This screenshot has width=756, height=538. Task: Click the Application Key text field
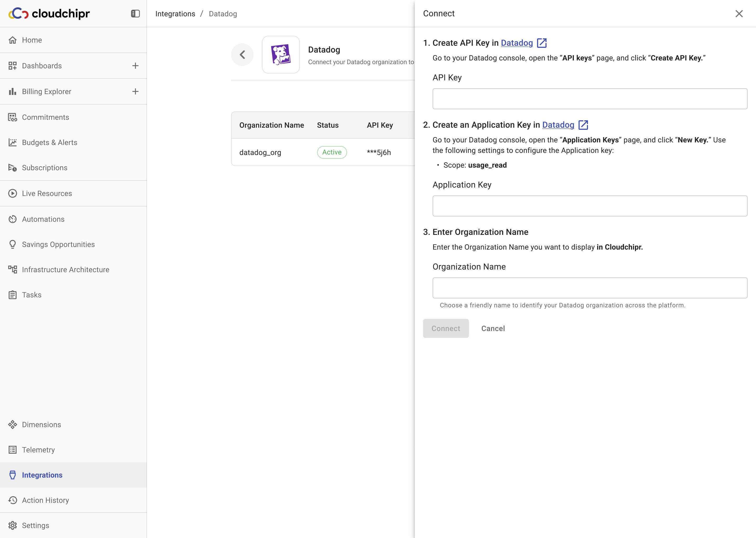(x=590, y=206)
